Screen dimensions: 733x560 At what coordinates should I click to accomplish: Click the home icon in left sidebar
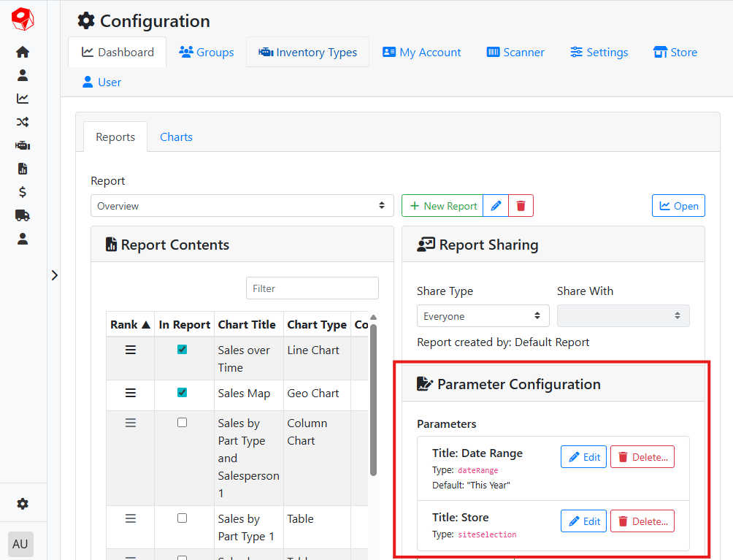pyautogui.click(x=23, y=52)
